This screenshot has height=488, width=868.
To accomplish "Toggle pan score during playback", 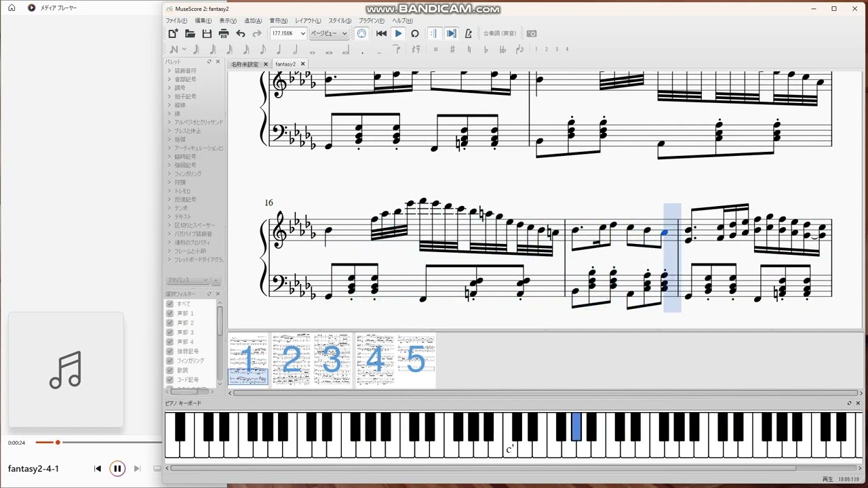I will coord(451,33).
